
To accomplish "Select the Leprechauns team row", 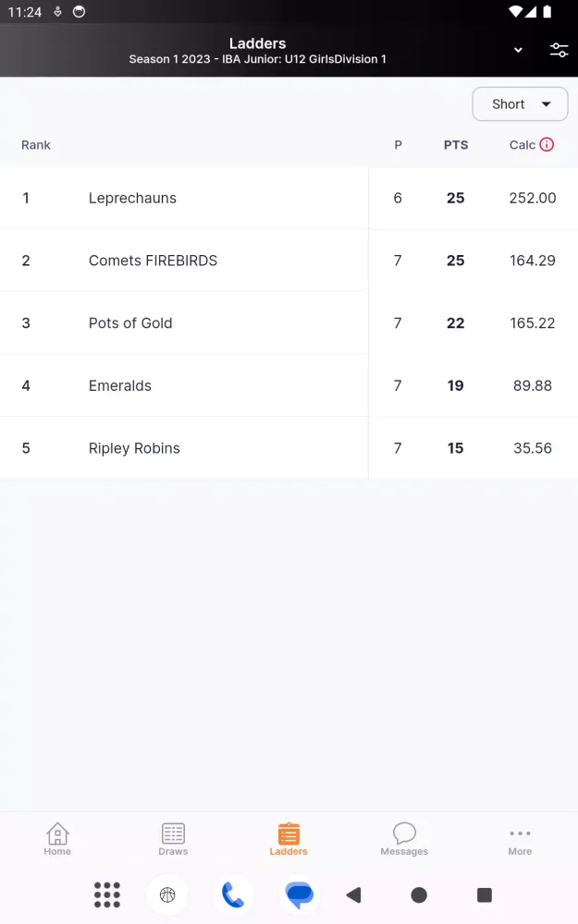I will point(132,198).
